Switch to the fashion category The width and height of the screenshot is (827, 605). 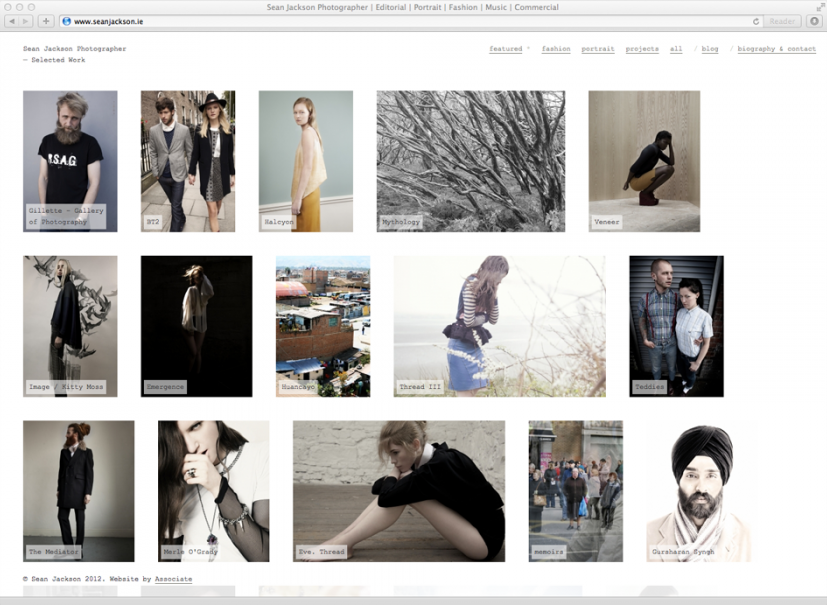pos(556,49)
